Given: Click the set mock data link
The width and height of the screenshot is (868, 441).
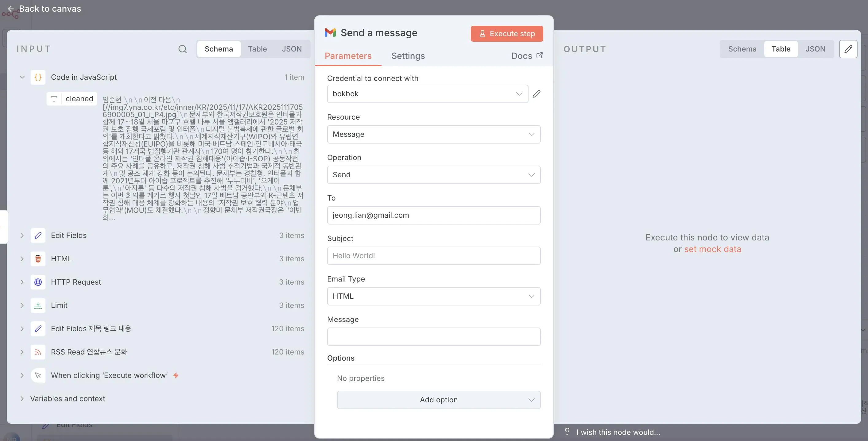Looking at the screenshot, I should [x=712, y=249].
